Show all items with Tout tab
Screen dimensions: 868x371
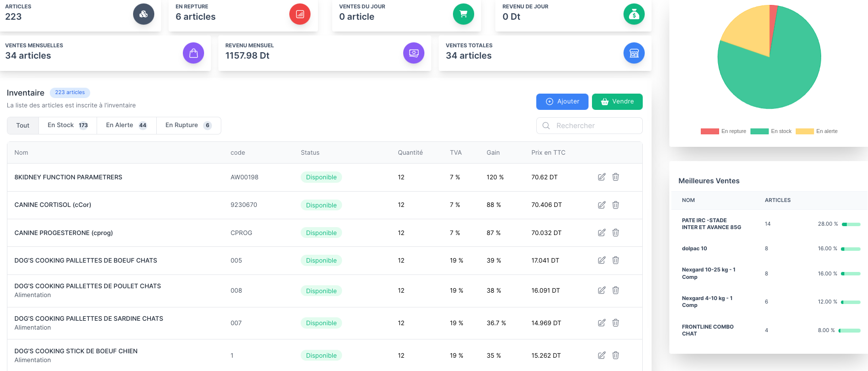pos(23,125)
